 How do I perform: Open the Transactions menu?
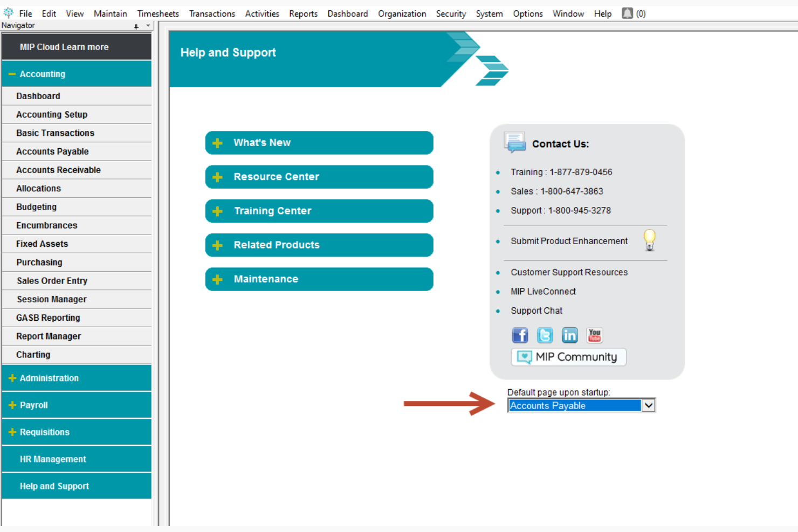click(212, 13)
